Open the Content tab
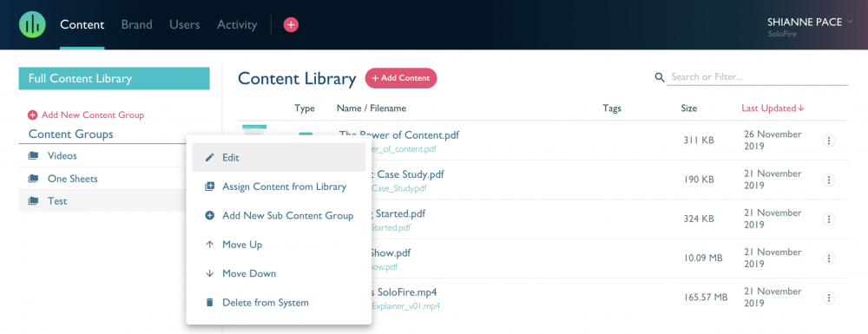Image resolution: width=868 pixels, height=334 pixels. coord(82,25)
